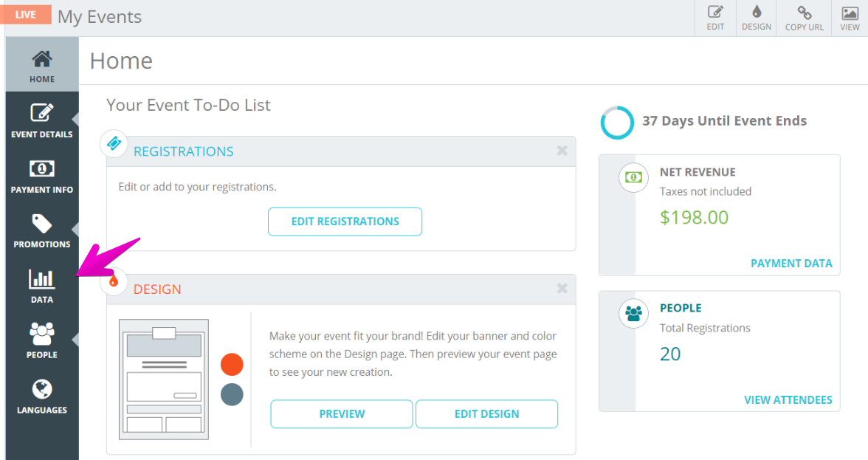Click the Preview button
868x460 pixels.
(342, 414)
